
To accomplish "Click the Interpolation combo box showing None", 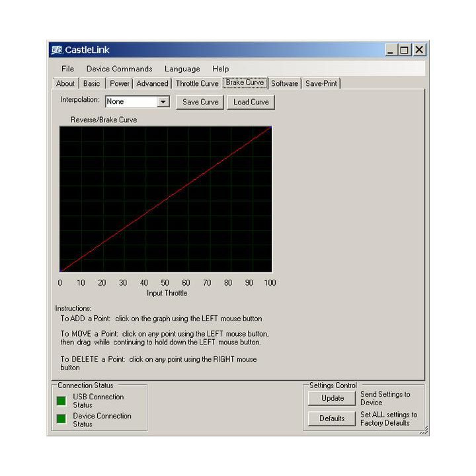I will coord(138,102).
